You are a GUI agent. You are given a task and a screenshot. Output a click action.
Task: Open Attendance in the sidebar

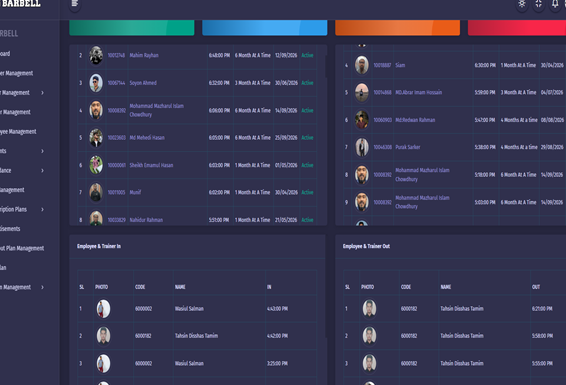(x=5, y=170)
